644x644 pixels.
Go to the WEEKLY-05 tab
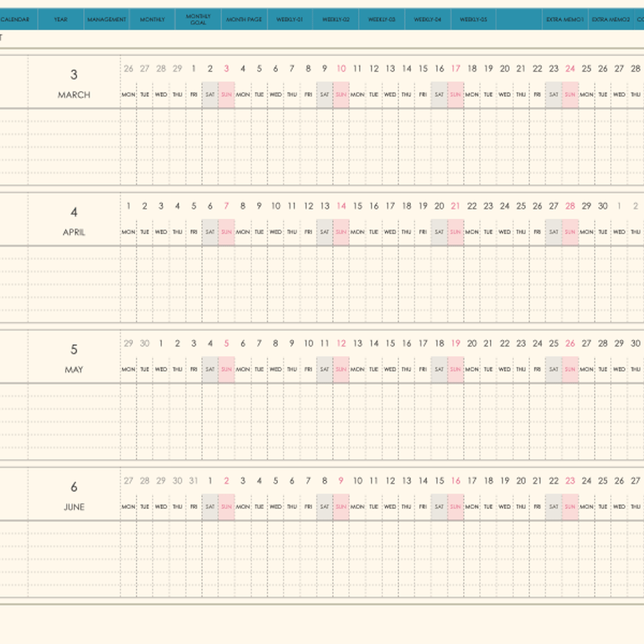tap(474, 20)
